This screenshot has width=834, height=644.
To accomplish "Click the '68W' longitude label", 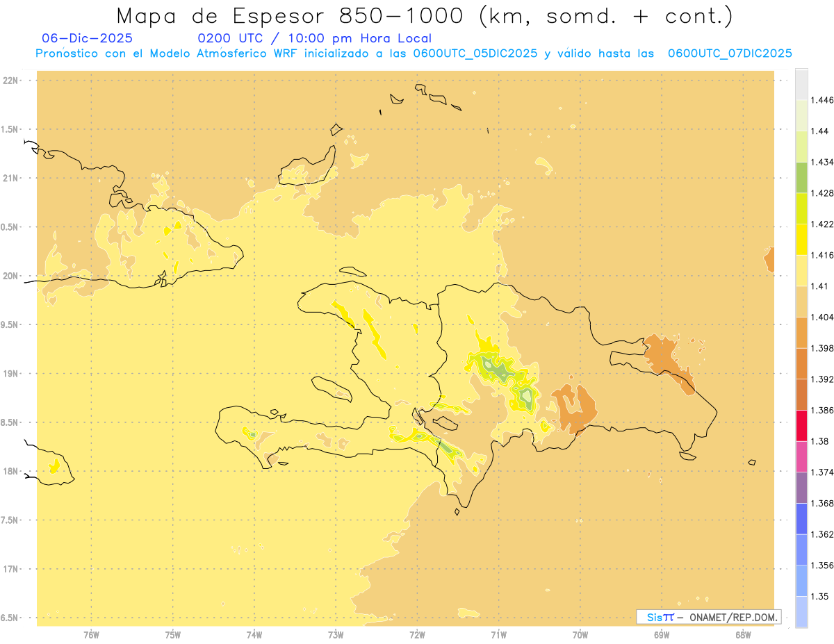I will click(x=743, y=634).
